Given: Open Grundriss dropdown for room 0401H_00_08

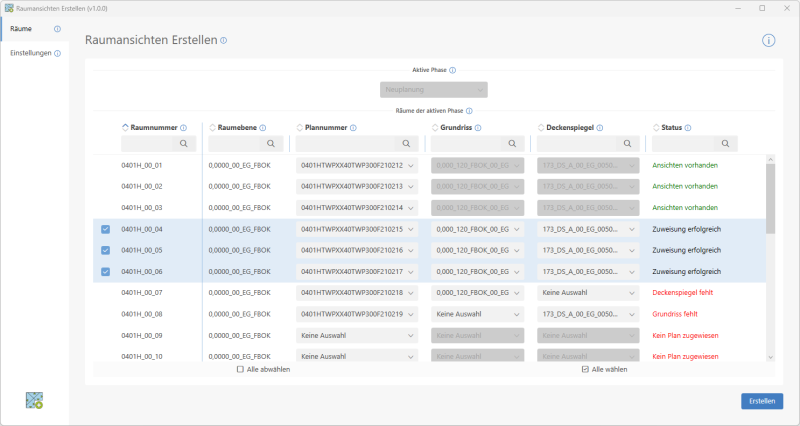Looking at the screenshot, I should pos(477,313).
